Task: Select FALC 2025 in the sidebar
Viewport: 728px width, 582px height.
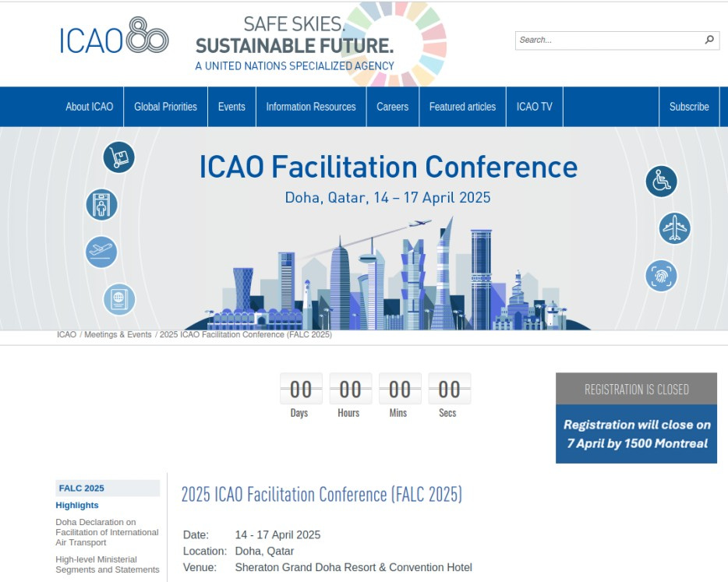Action: click(x=108, y=489)
